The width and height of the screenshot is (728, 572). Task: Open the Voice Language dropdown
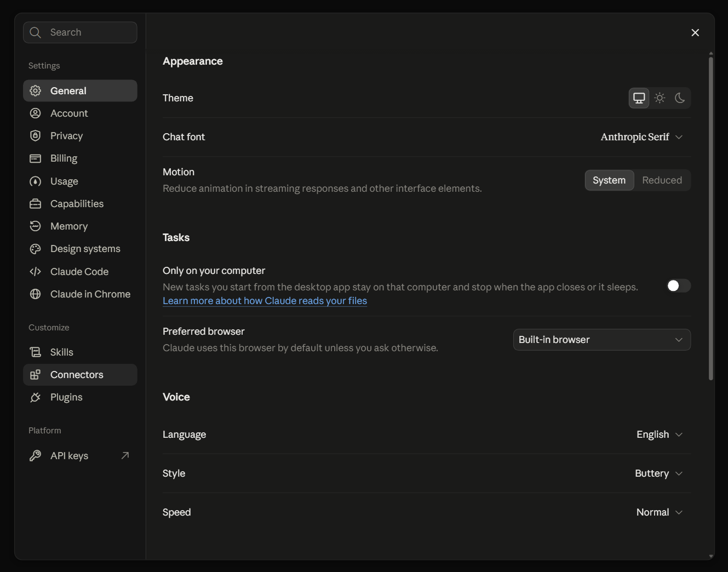pyautogui.click(x=660, y=434)
